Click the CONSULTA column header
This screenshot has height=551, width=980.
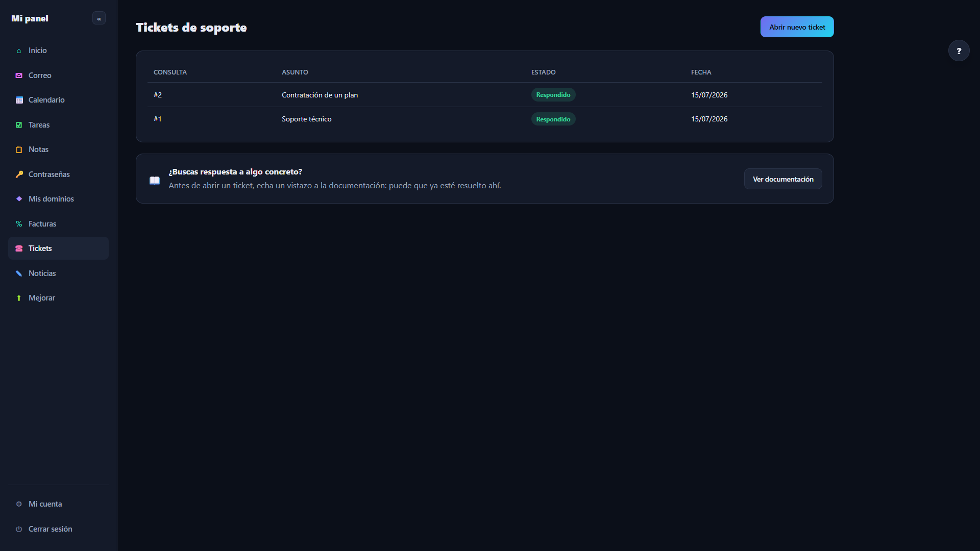pyautogui.click(x=170, y=72)
